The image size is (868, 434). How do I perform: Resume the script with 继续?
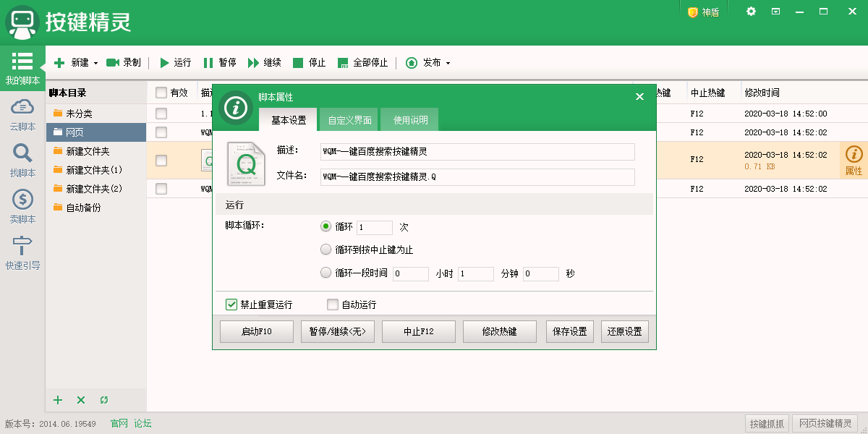tap(265, 63)
